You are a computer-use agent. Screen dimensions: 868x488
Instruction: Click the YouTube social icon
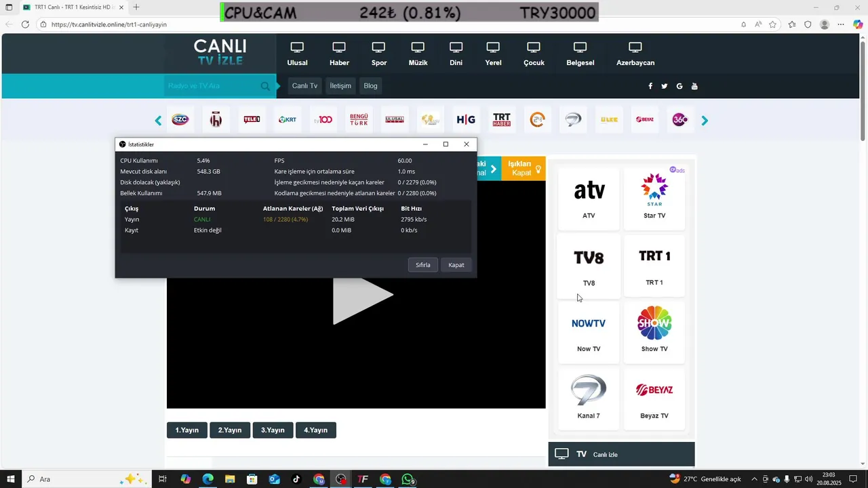click(x=694, y=86)
